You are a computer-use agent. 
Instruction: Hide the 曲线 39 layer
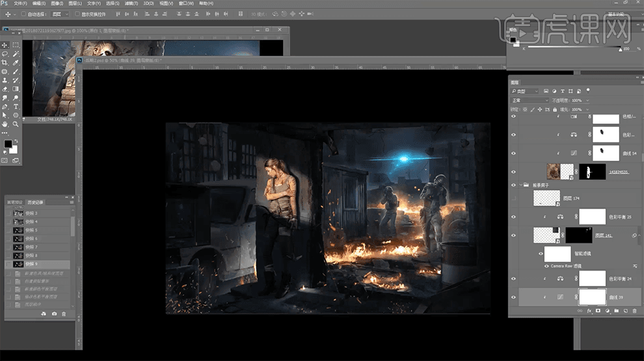[x=513, y=297]
